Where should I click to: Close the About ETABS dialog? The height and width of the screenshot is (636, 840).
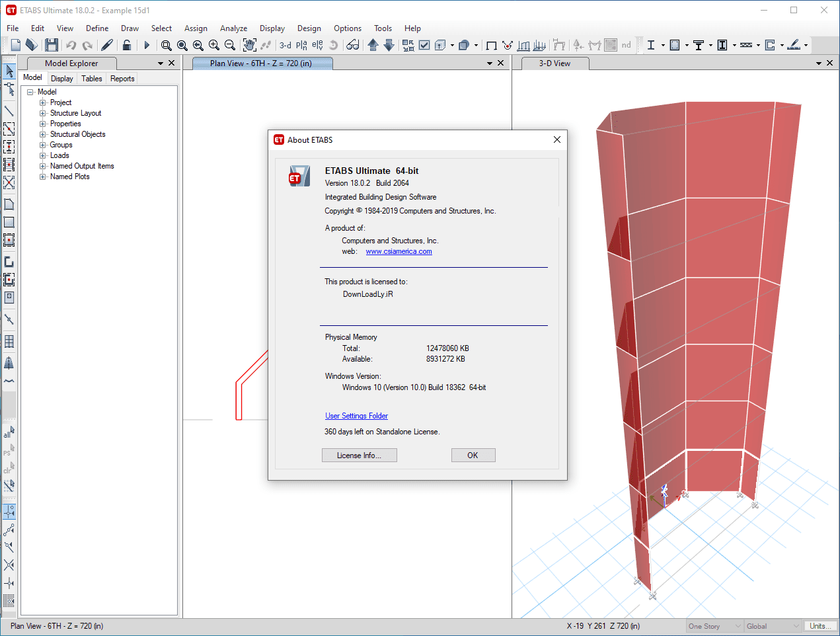click(x=557, y=139)
